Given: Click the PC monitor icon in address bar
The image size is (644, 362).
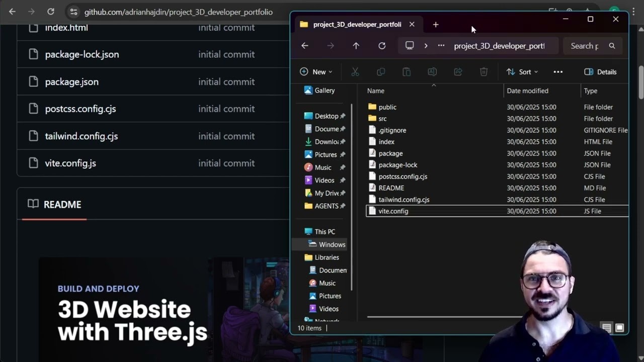Looking at the screenshot, I should click(x=410, y=46).
